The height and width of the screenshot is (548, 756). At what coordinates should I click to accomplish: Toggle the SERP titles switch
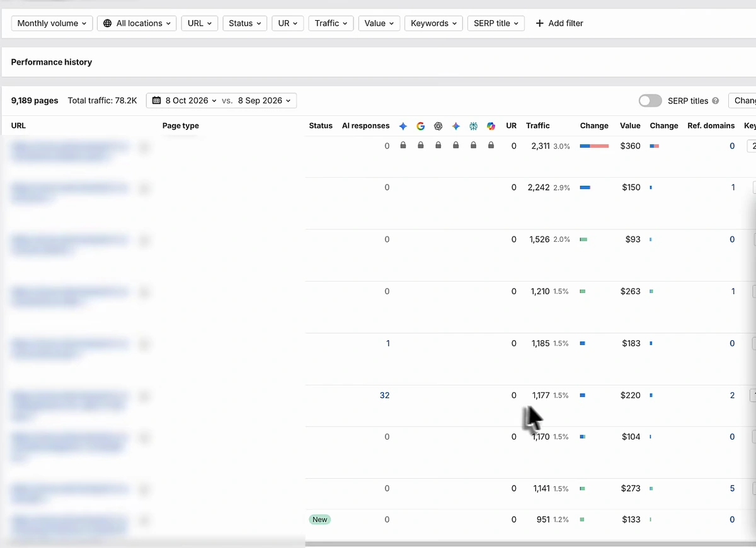[x=650, y=101]
